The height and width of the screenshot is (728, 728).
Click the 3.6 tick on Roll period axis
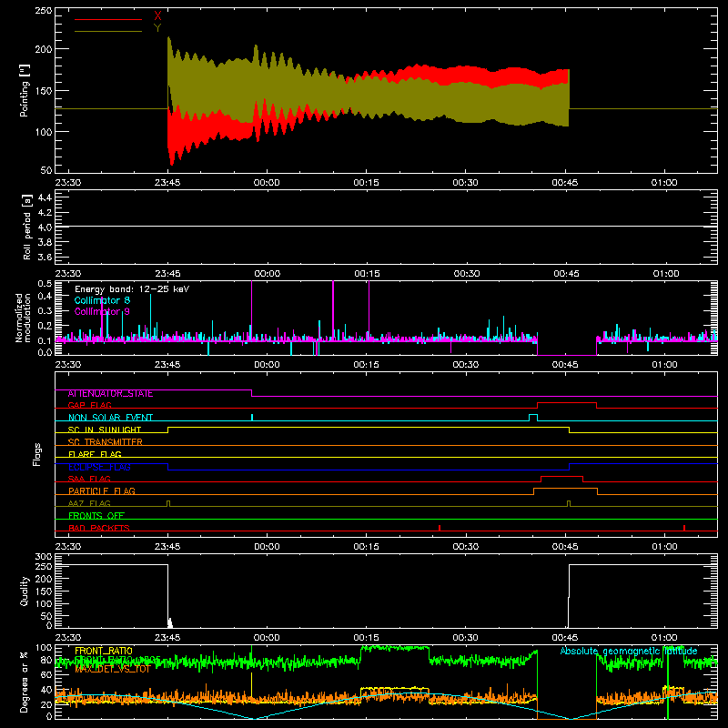(x=45, y=258)
